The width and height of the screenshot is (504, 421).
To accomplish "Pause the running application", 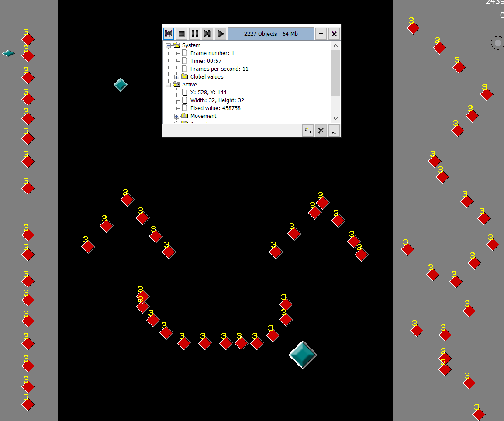I will tap(195, 34).
